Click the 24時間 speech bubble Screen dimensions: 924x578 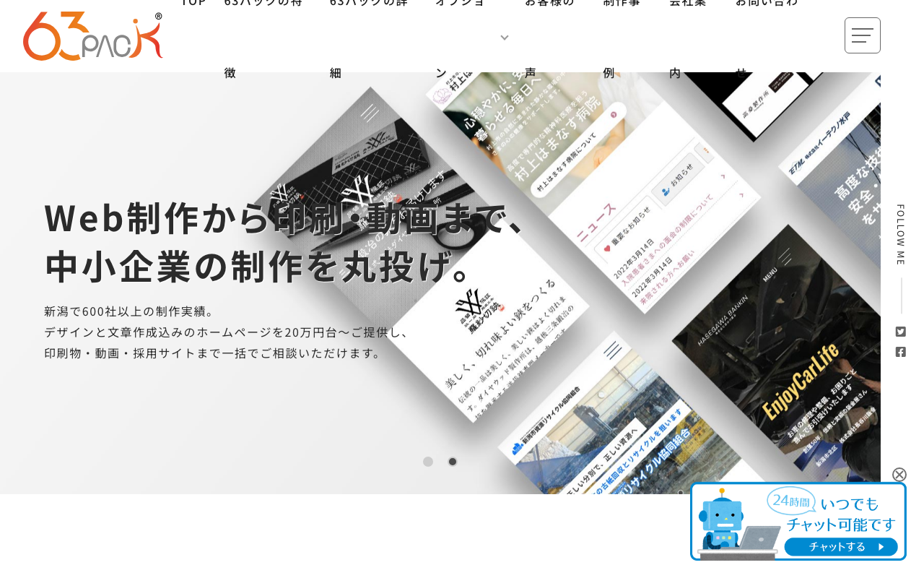point(791,500)
